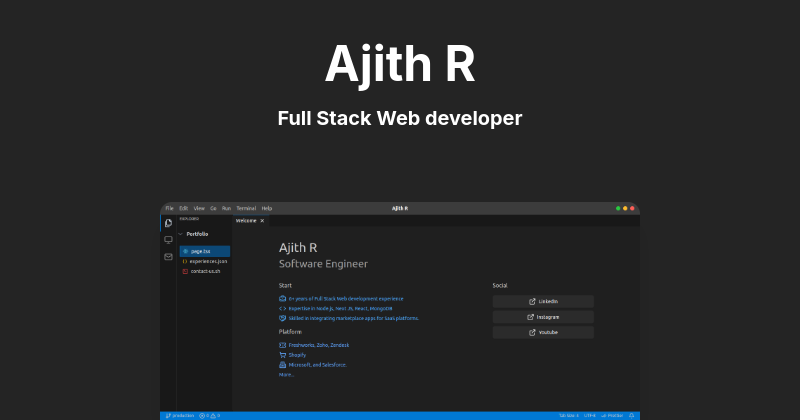Screen dimensions: 800x420
Task: Click the Freshworks, Zoho, Zendesk link
Action: point(319,345)
